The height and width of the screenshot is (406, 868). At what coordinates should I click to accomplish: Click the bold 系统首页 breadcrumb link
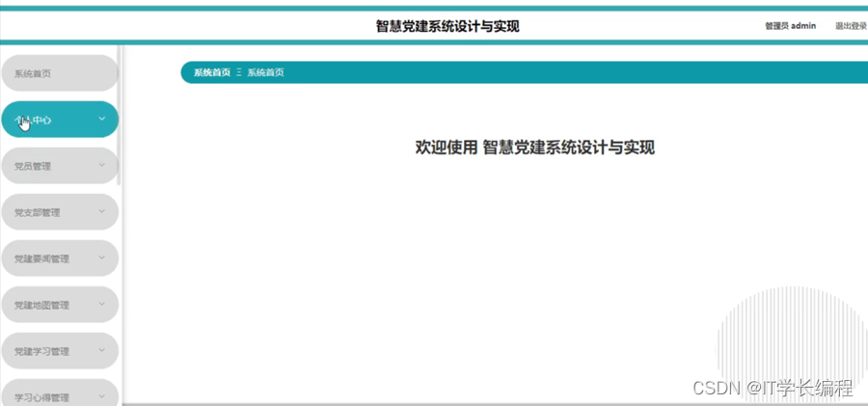coord(212,72)
